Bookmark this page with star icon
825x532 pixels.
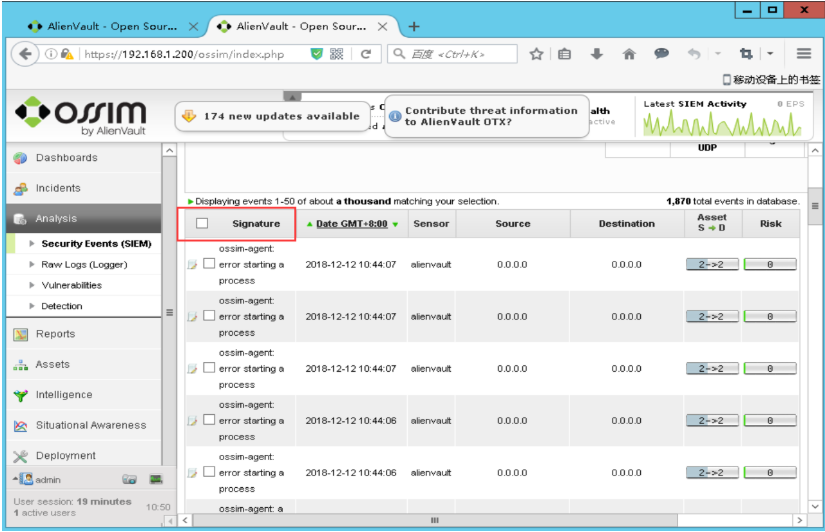[x=536, y=54]
